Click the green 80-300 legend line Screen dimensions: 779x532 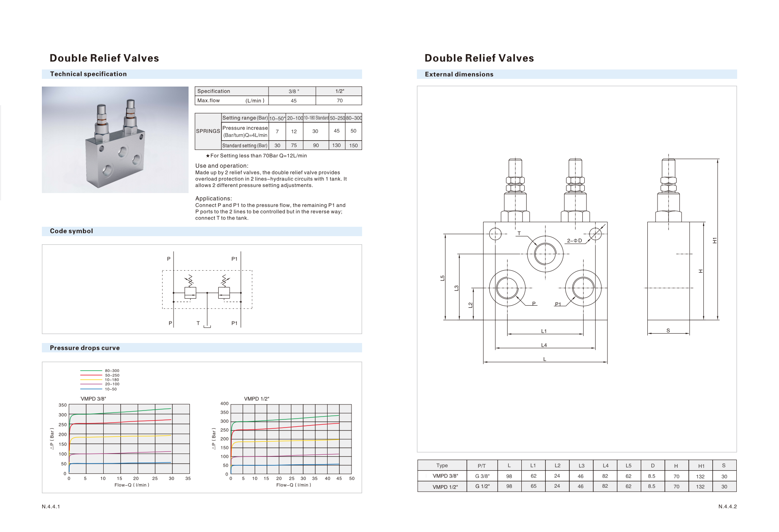[91, 371]
